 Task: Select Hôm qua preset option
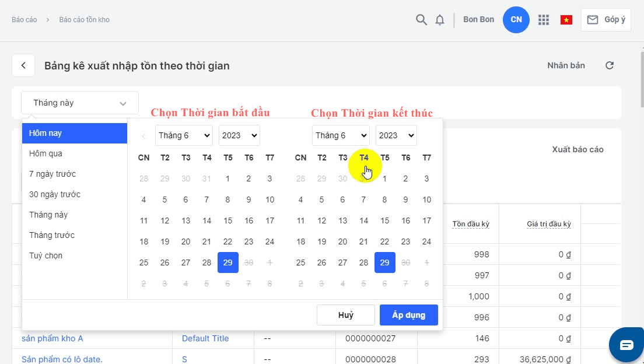46,153
